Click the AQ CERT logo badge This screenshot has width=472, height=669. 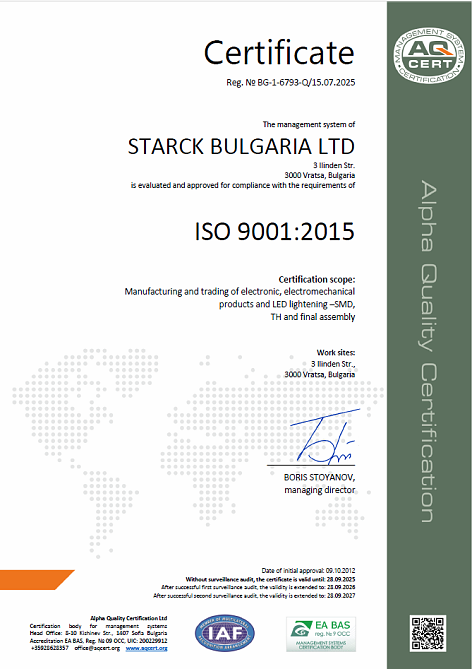tap(429, 56)
